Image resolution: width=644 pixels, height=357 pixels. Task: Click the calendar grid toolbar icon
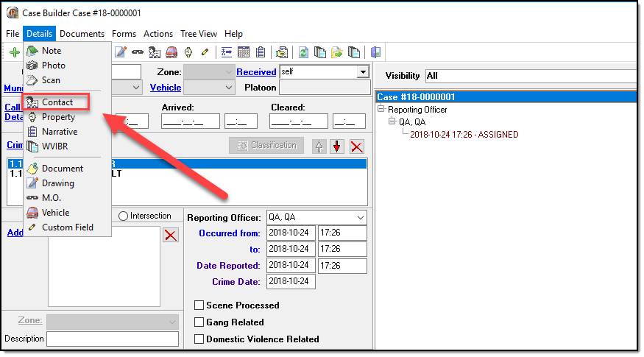pyautogui.click(x=244, y=52)
